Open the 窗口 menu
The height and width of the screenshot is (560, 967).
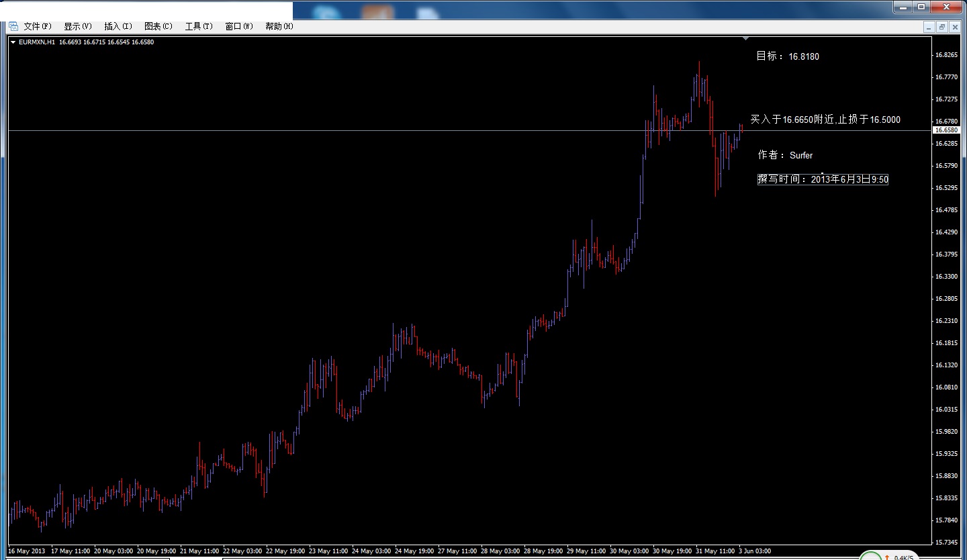pyautogui.click(x=238, y=26)
